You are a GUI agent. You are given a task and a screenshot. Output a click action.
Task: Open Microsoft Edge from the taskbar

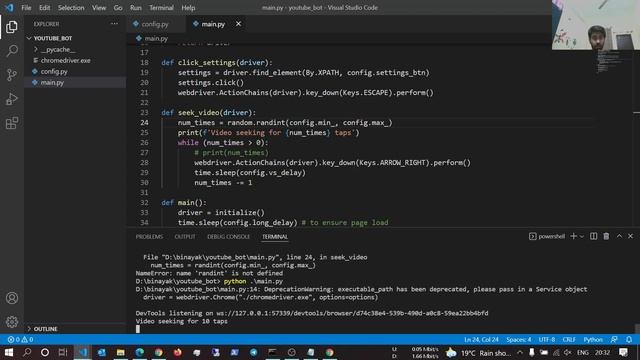coord(140,352)
